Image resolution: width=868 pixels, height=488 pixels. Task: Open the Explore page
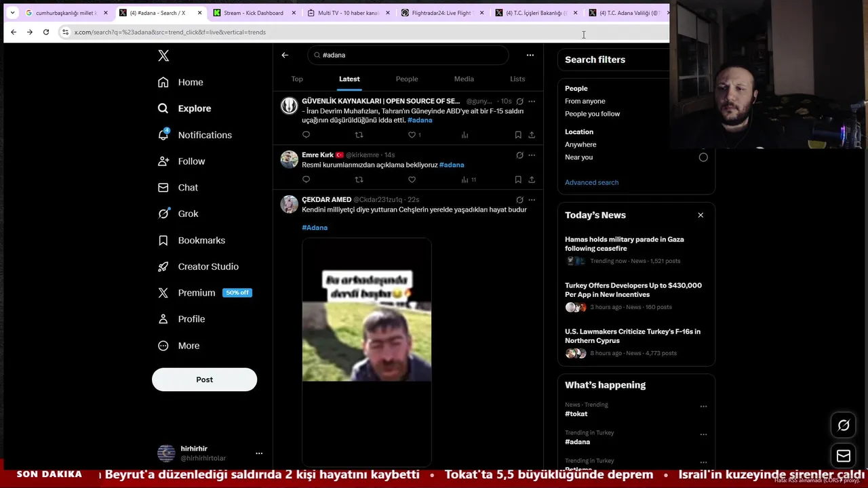point(184,108)
